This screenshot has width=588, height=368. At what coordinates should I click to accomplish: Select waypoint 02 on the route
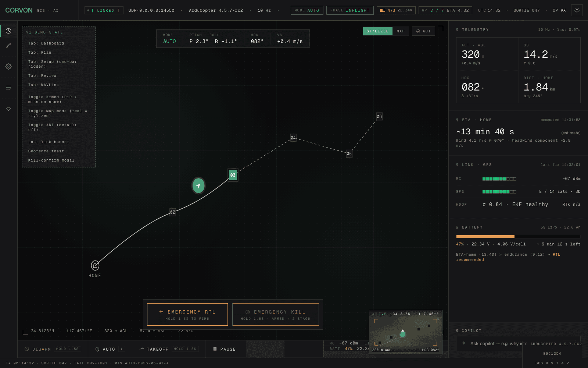(172, 212)
